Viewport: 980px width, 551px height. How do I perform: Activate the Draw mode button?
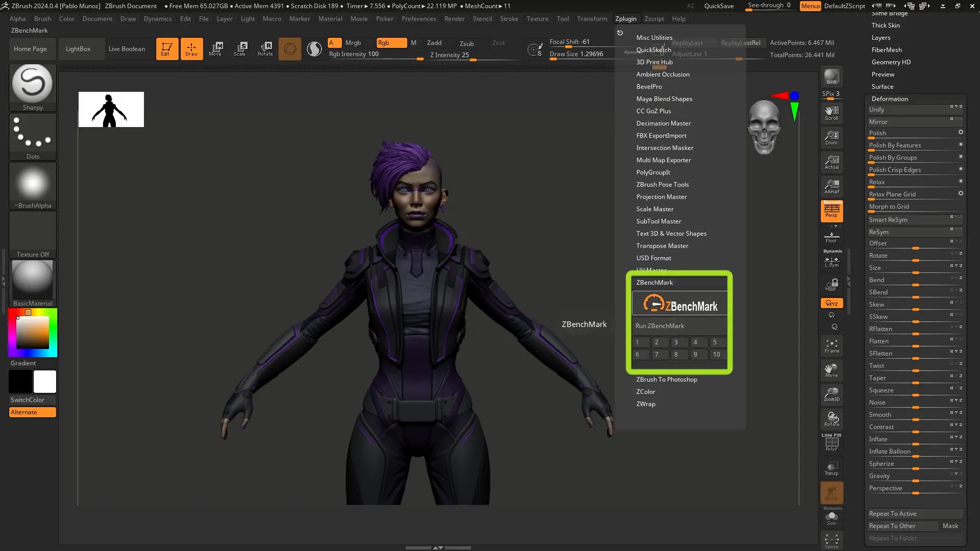191,49
